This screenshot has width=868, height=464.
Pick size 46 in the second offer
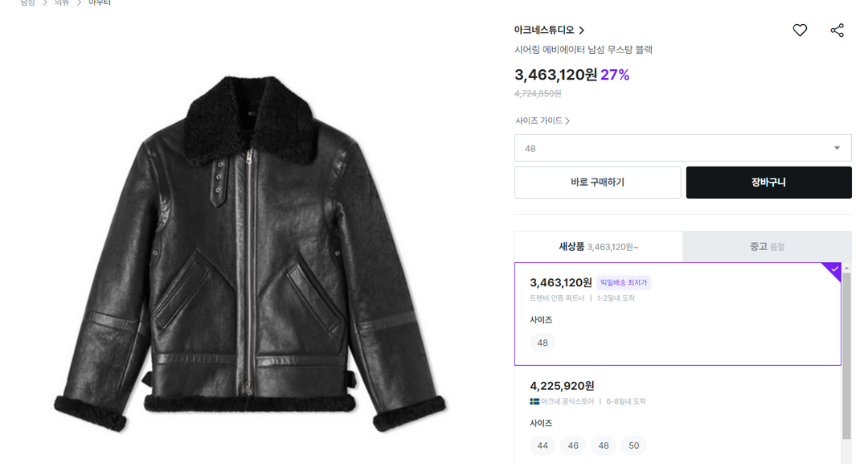pos(573,446)
